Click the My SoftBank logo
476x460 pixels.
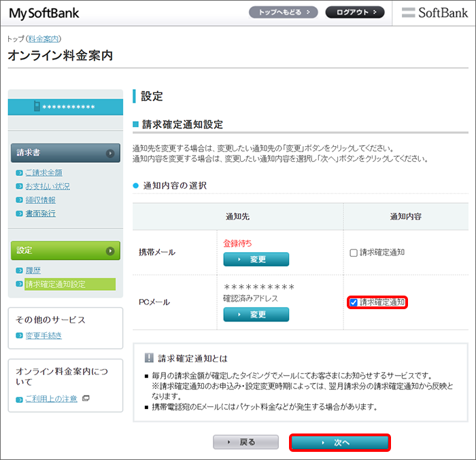(x=44, y=14)
